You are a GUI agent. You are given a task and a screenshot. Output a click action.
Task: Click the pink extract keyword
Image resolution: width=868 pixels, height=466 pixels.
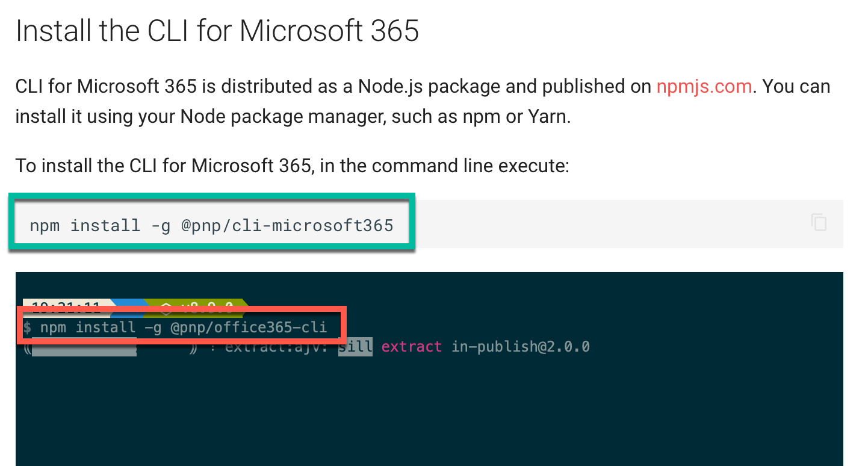411,347
